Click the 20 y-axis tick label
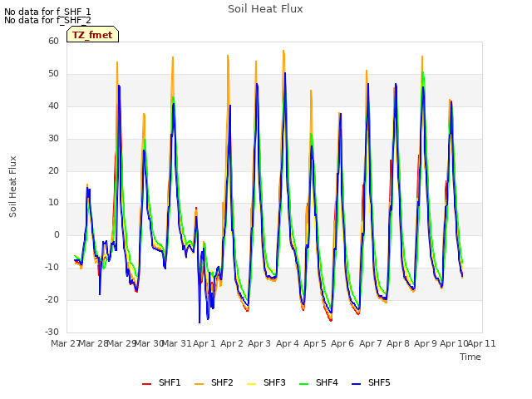532x399 pixels. pos(53,170)
